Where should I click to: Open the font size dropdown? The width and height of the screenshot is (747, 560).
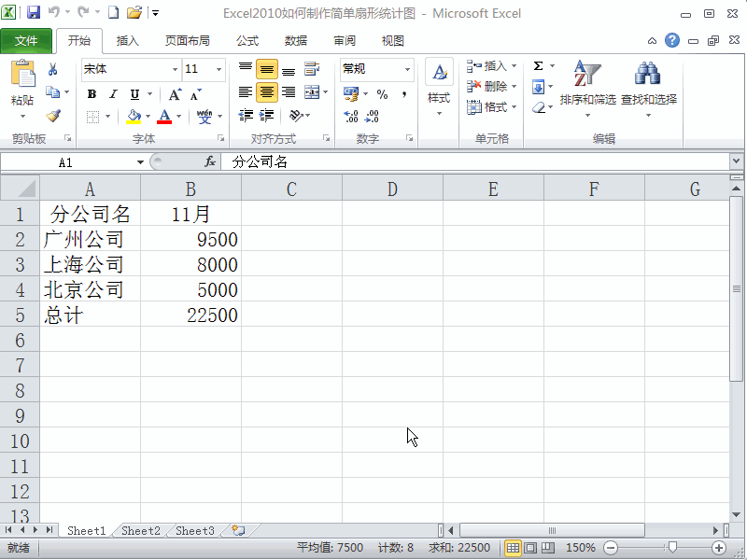click(217, 69)
